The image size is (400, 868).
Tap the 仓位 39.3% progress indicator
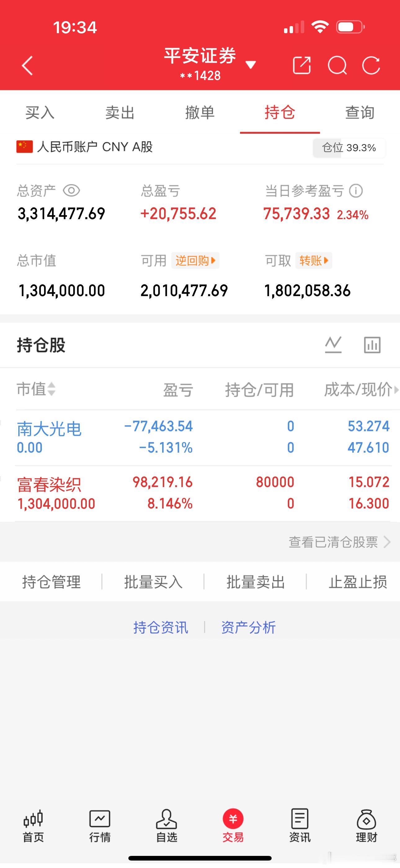349,148
